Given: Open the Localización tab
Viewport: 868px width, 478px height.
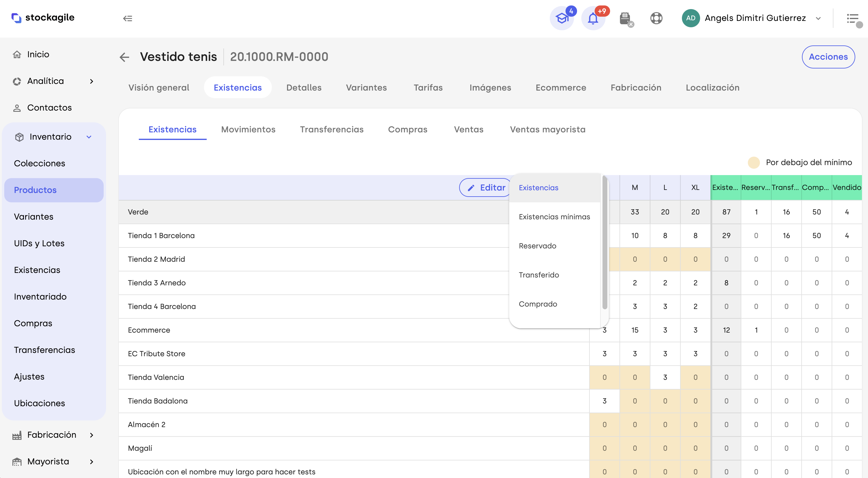Looking at the screenshot, I should point(712,88).
